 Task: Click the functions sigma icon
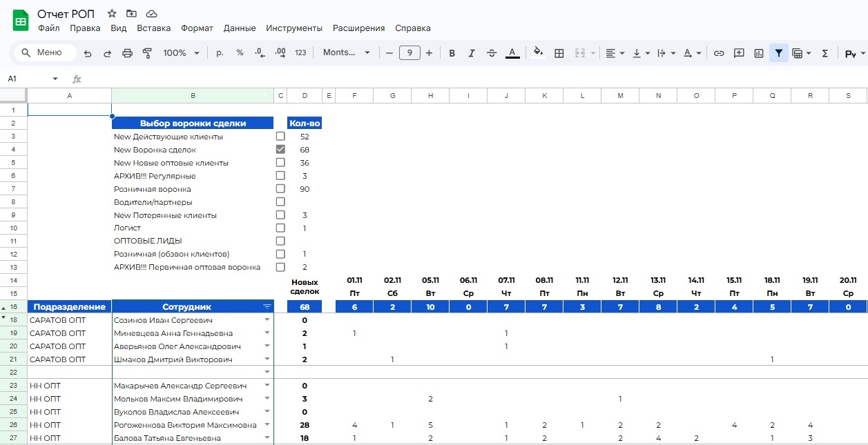pos(824,53)
